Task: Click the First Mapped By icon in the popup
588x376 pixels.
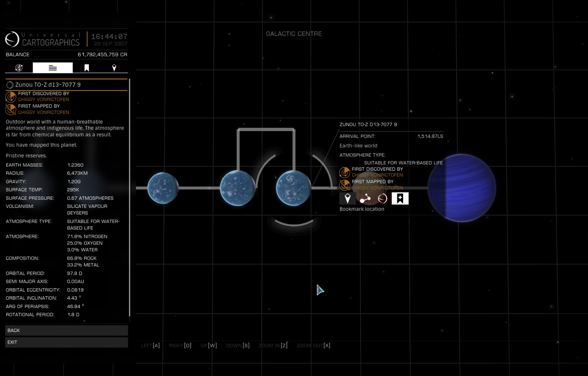Action: (x=344, y=185)
